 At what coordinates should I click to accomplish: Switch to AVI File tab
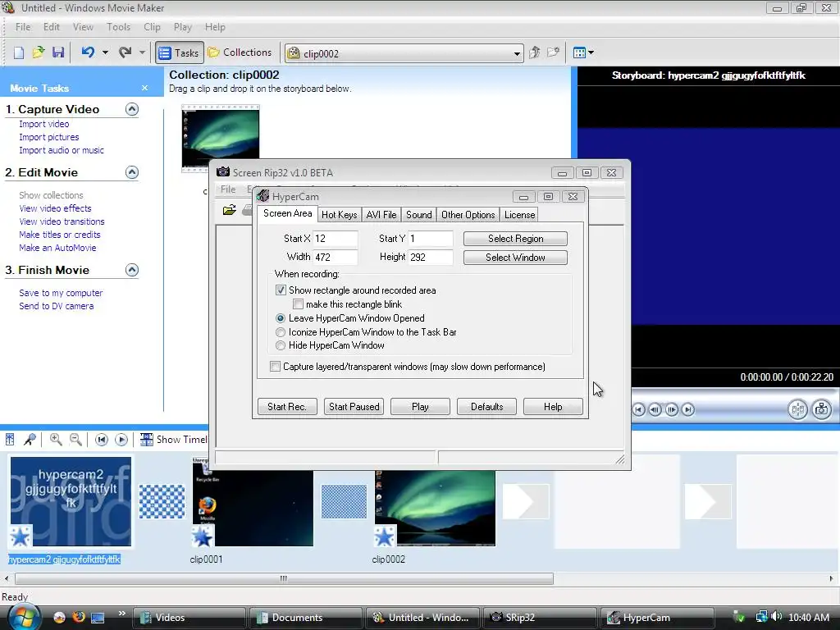click(381, 215)
